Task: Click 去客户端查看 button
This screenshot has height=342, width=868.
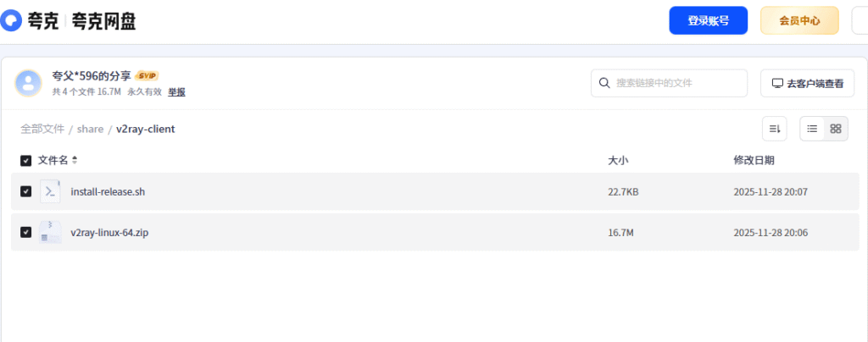Action: pos(807,83)
